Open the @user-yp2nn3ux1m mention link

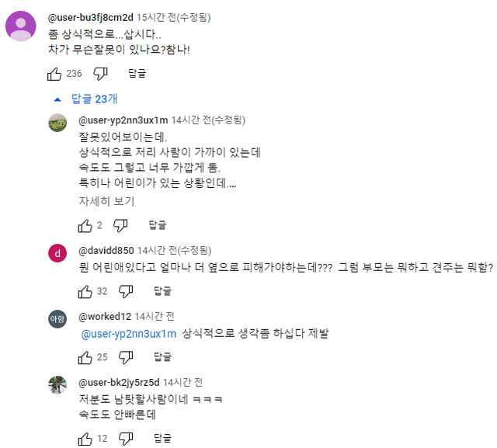[x=129, y=333]
